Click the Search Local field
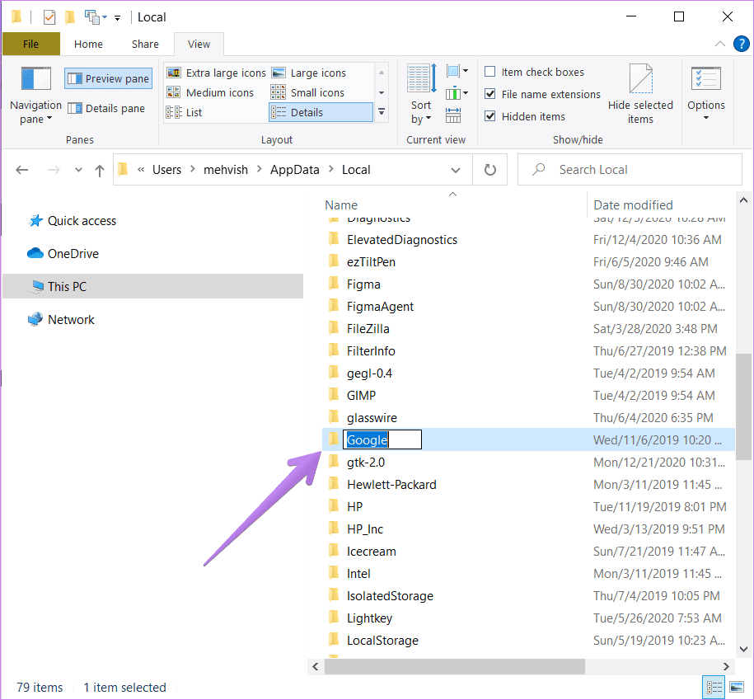Viewport: 754px width, 700px height. point(630,169)
